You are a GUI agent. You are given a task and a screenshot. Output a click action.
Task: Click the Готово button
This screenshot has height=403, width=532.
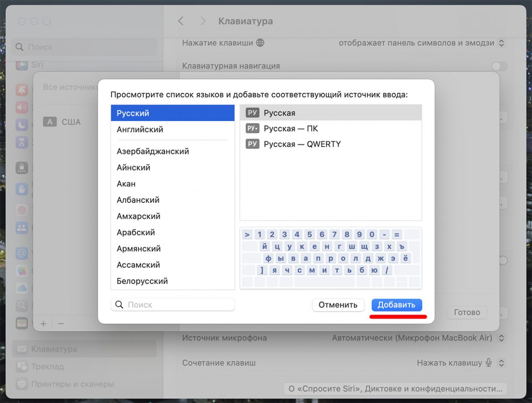pyautogui.click(x=467, y=312)
